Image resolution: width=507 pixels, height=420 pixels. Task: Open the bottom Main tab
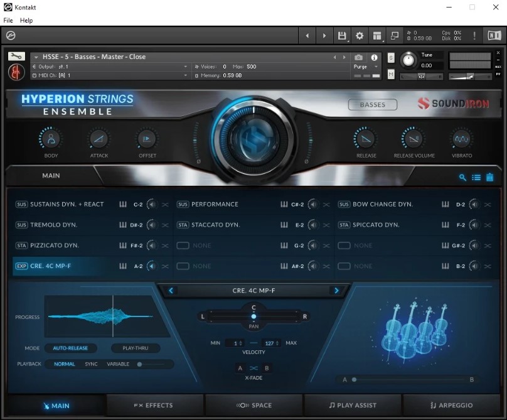coord(56,406)
